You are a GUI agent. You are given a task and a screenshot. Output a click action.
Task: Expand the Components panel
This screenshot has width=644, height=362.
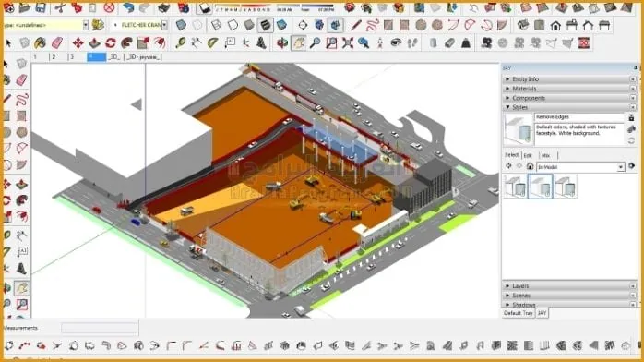coord(507,98)
